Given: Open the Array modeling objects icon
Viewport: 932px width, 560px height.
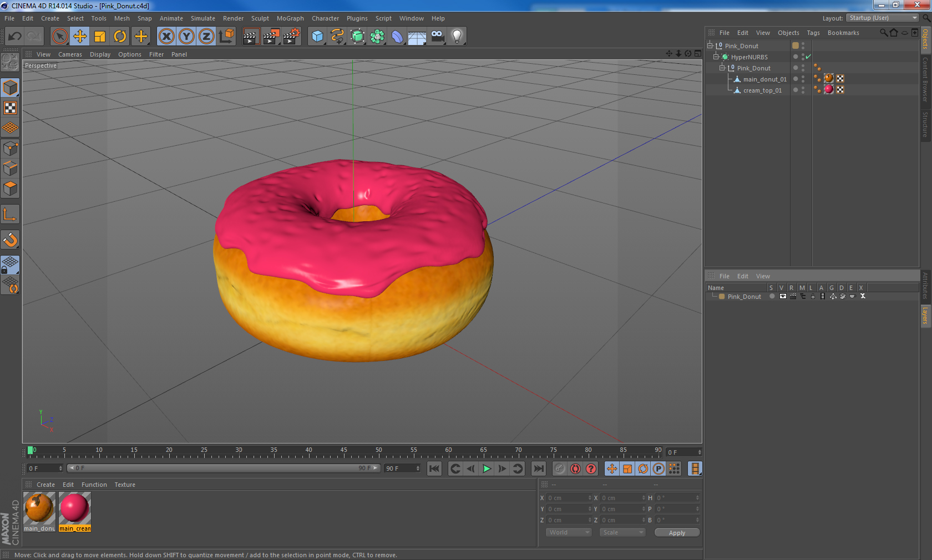Looking at the screenshot, I should pos(377,37).
